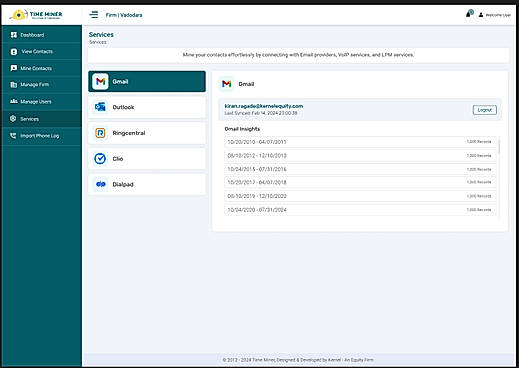Click the Gmail icon in services list
Image resolution: width=519 pixels, height=368 pixels.
coord(100,81)
